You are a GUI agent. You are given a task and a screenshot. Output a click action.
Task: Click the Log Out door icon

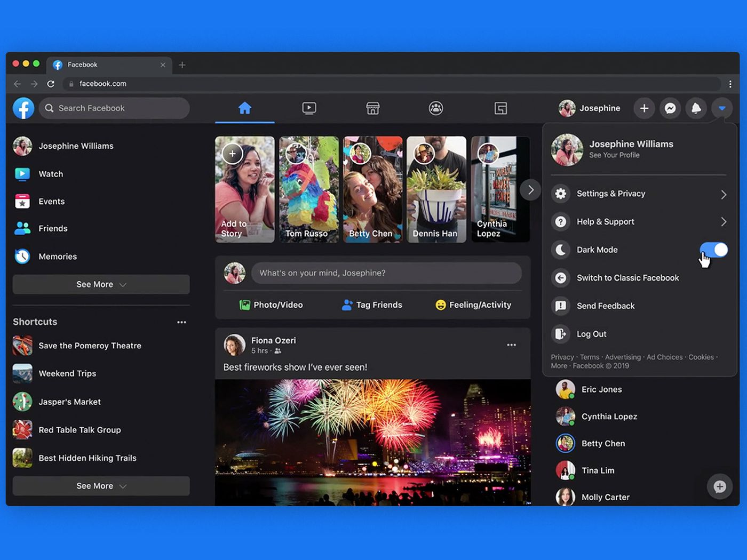click(561, 334)
